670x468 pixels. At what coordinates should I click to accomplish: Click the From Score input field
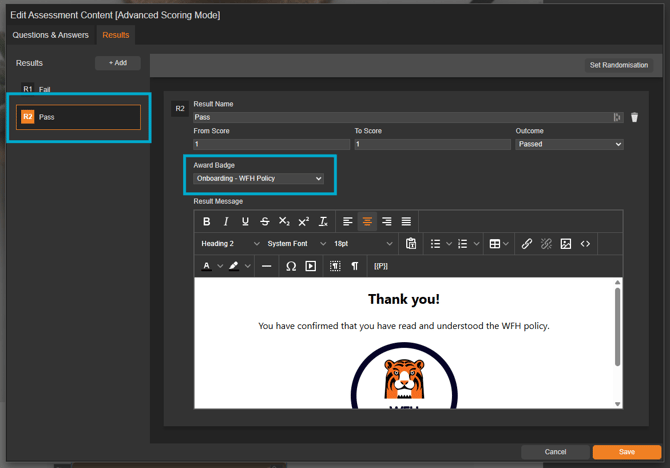point(270,144)
